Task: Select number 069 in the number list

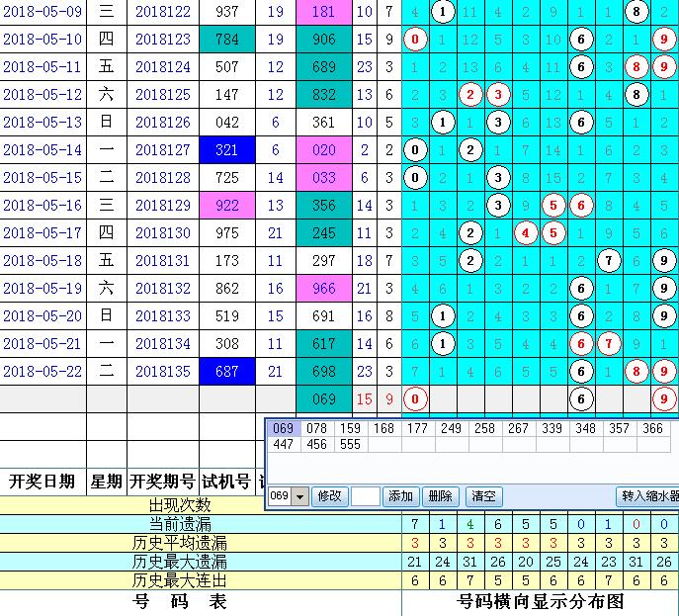Action: click(284, 428)
